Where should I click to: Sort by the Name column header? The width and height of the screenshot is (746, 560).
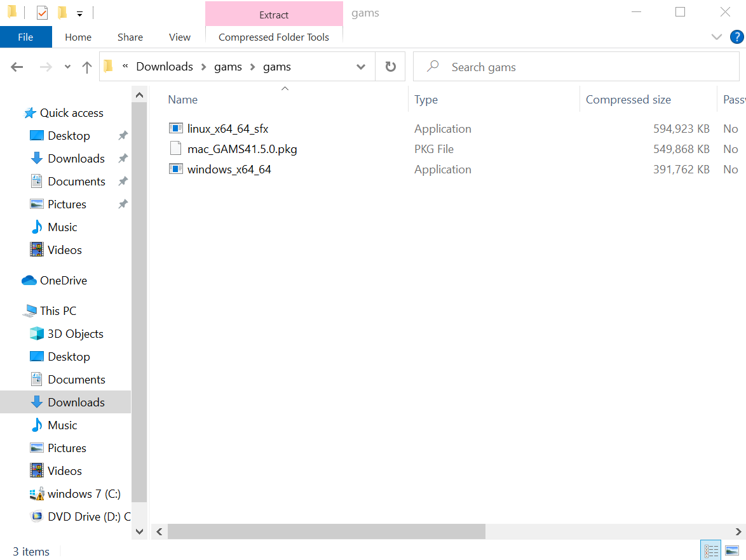point(183,99)
